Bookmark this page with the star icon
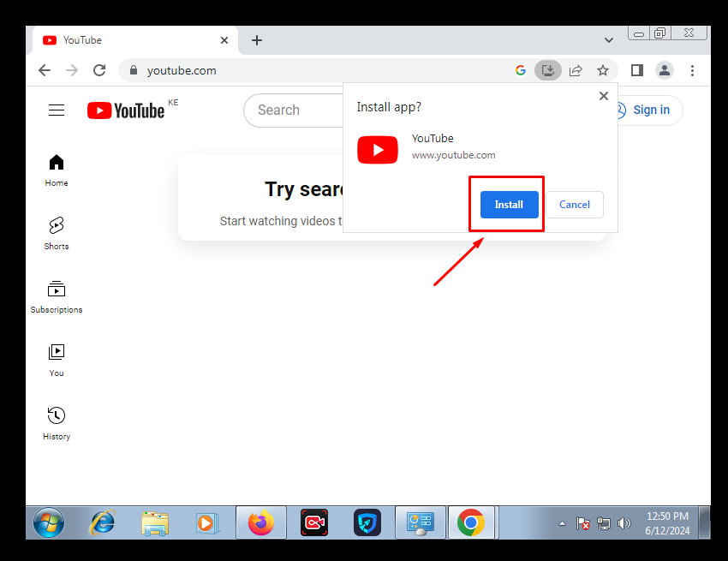This screenshot has width=728, height=561. [x=603, y=70]
